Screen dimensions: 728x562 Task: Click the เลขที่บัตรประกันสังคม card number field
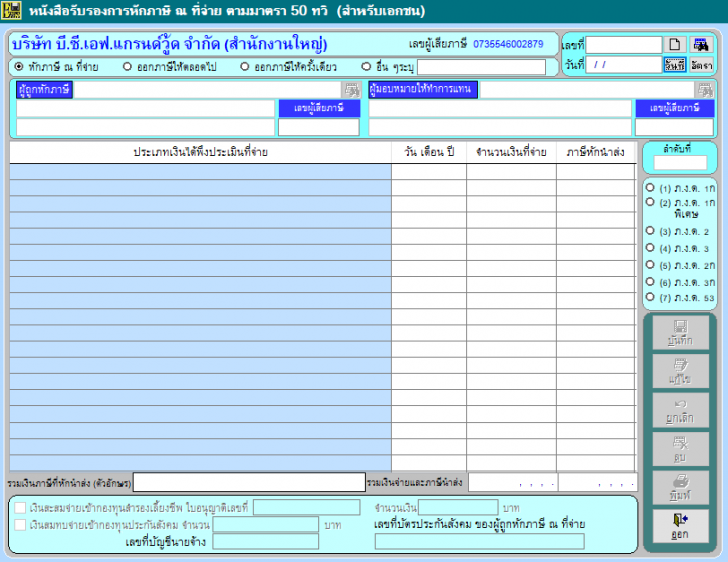(x=480, y=542)
